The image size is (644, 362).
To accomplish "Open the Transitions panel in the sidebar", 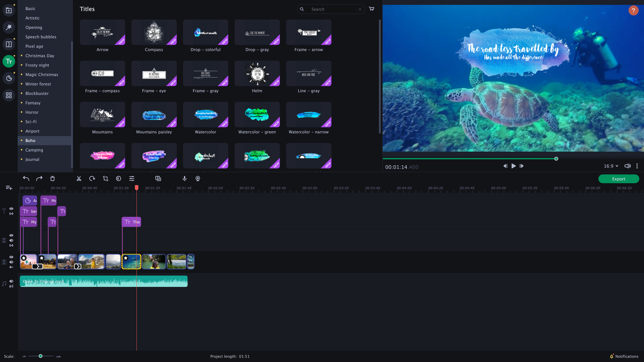I will pyautogui.click(x=9, y=44).
